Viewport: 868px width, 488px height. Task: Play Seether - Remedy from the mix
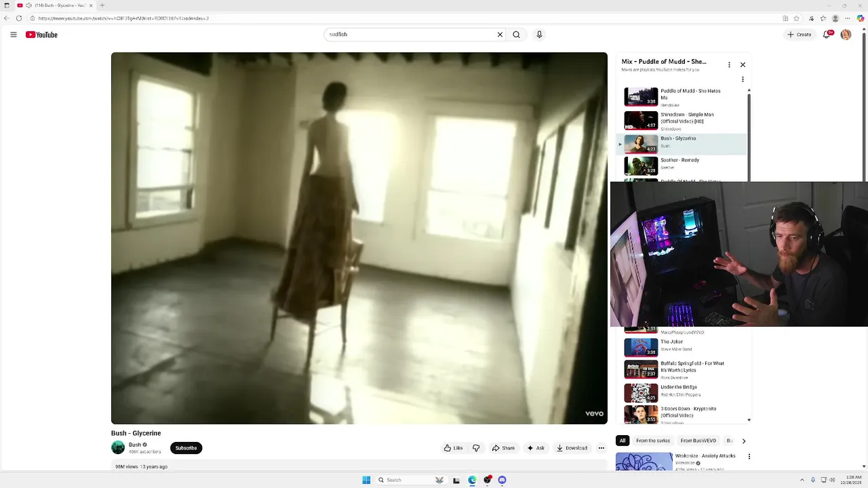pyautogui.click(x=682, y=166)
